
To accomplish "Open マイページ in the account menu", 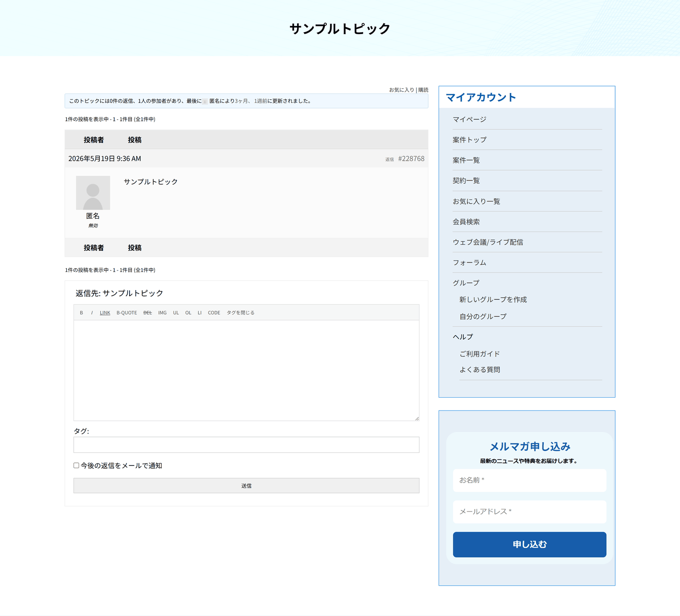I will (x=469, y=119).
